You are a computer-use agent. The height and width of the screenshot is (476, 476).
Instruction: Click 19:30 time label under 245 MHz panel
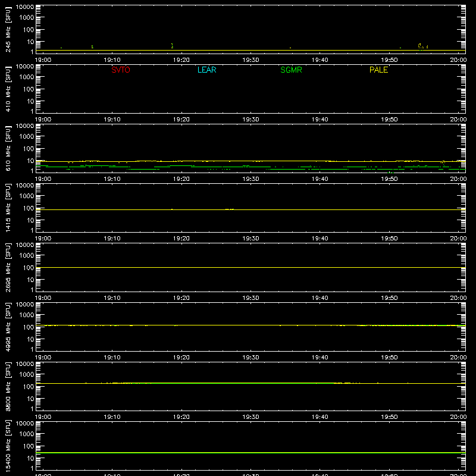coord(250,60)
